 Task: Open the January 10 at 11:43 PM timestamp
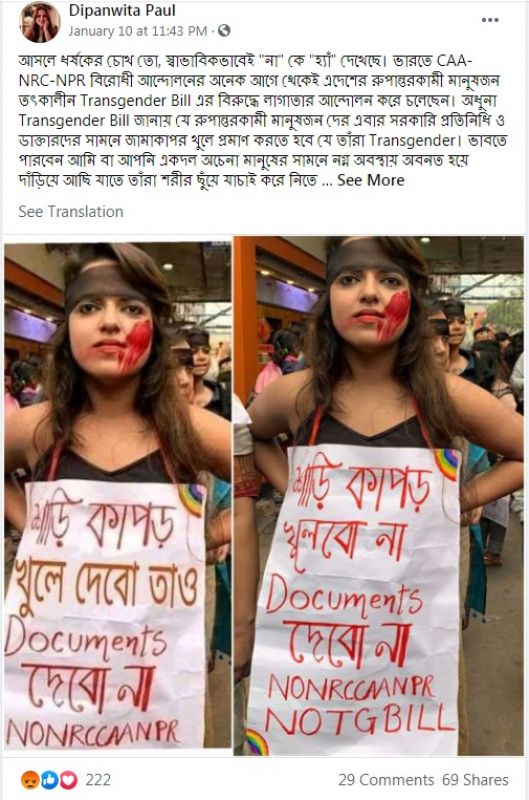pyautogui.click(x=138, y=31)
